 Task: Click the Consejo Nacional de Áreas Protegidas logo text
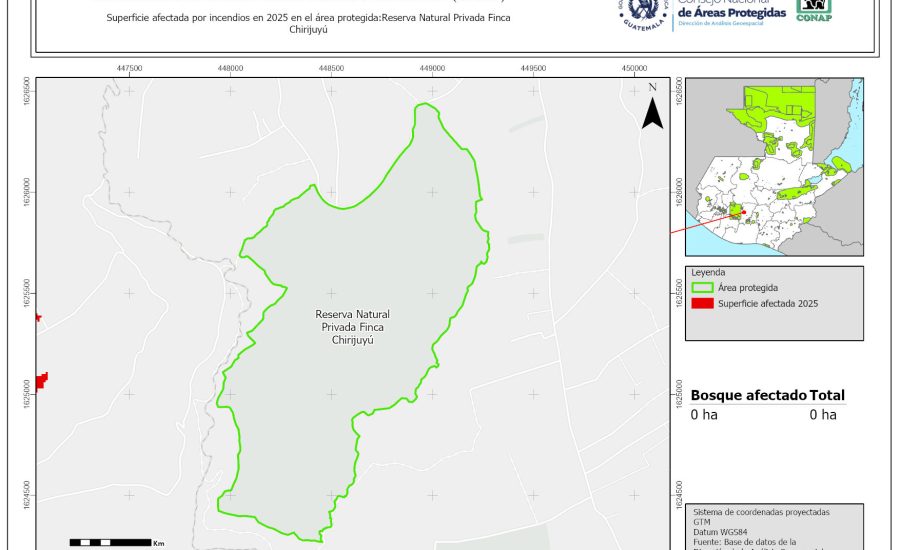click(x=732, y=11)
